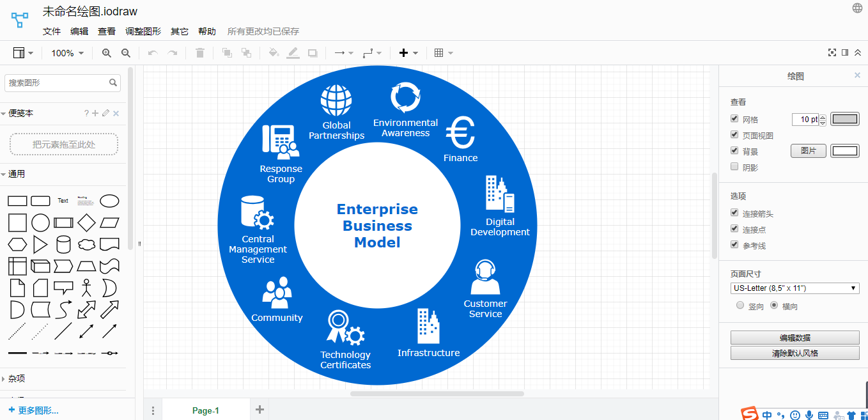The height and width of the screenshot is (420, 868).
Task: Select the cylinder shape
Action: 63,245
